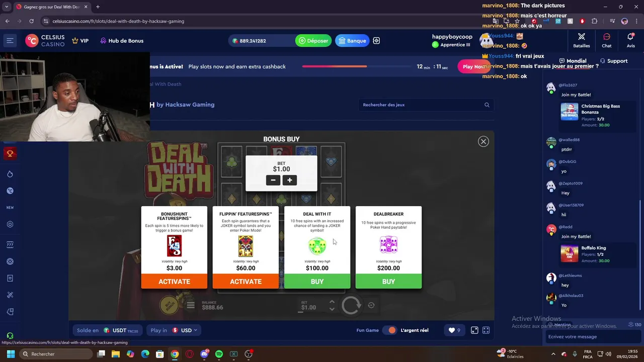The height and width of the screenshot is (362, 644).
Task: Activate Flippin' FeatureSpins for $60.00
Action: 246,282
